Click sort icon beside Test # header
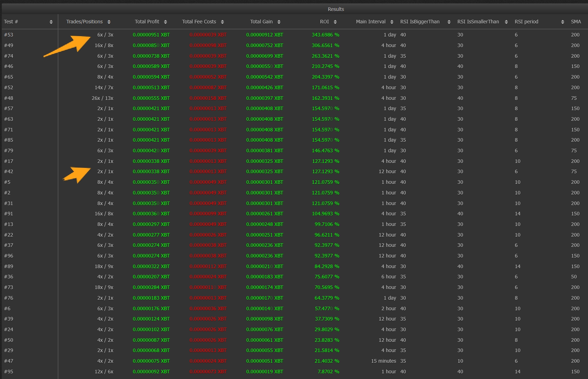This screenshot has height=379, width=588. point(51,22)
